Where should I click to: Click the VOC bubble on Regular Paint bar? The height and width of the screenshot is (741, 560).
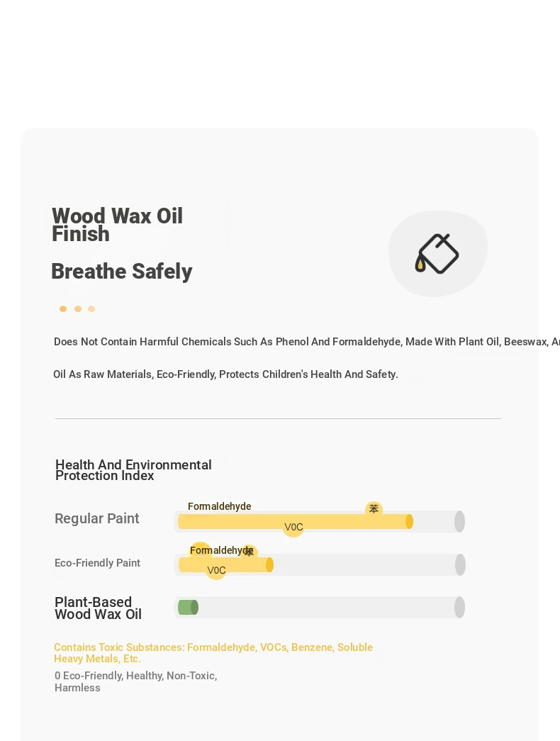coord(293,527)
